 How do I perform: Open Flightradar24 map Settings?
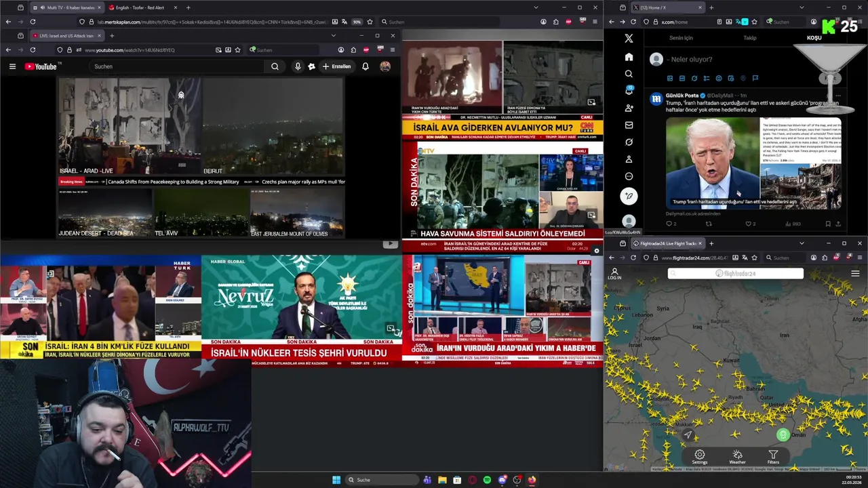(x=699, y=457)
